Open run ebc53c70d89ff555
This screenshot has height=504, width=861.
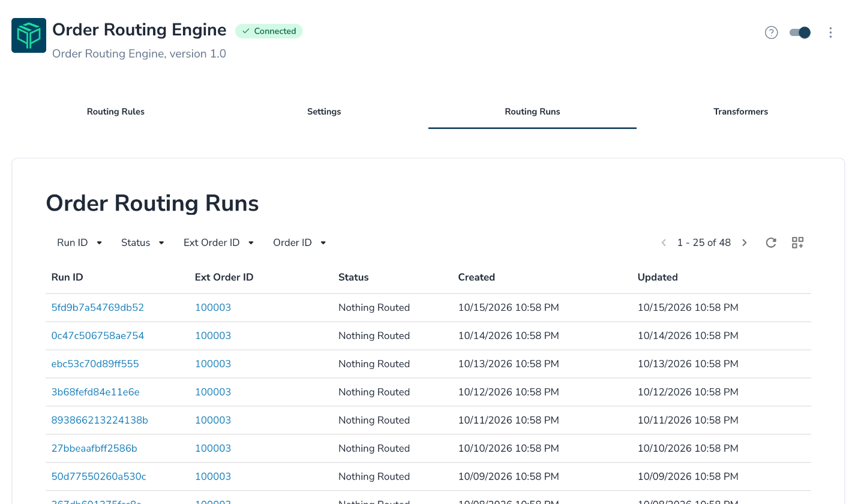95,364
